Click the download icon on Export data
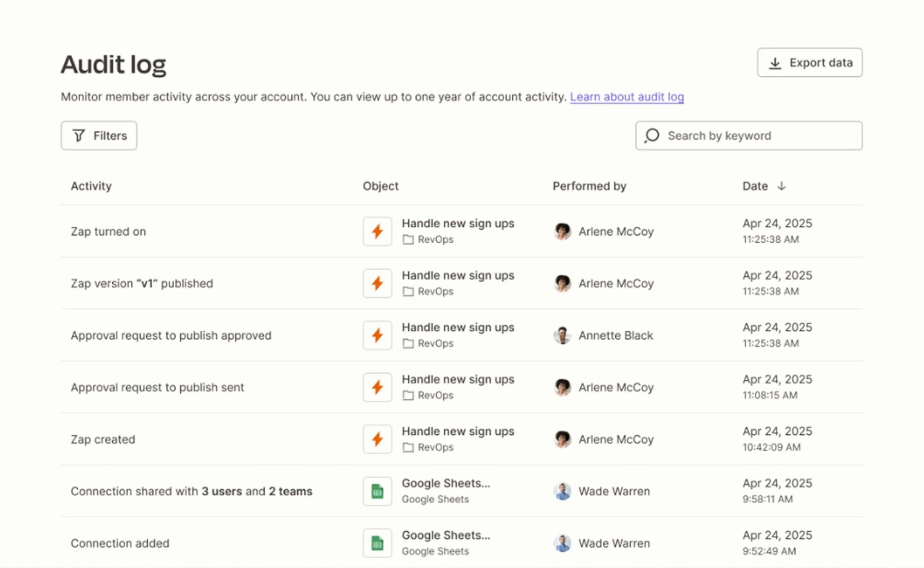 pos(776,62)
